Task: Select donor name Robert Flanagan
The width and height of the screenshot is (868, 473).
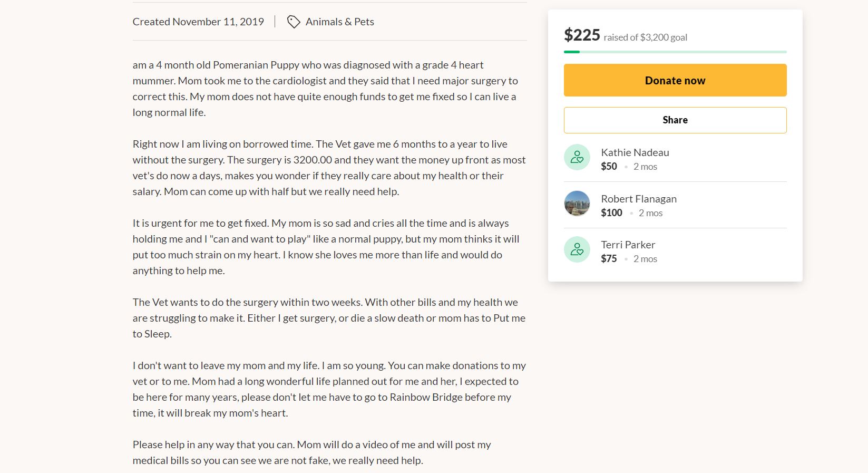Action: tap(639, 199)
